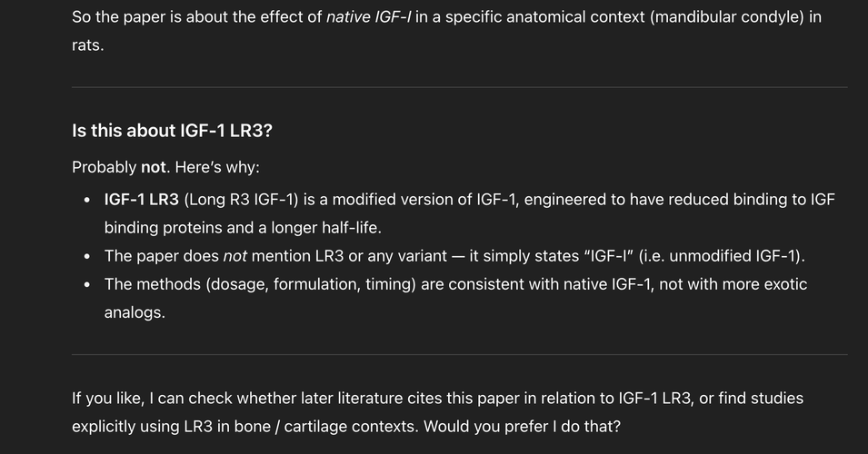
Task: Click the divider line above the heading
Action: point(460,87)
